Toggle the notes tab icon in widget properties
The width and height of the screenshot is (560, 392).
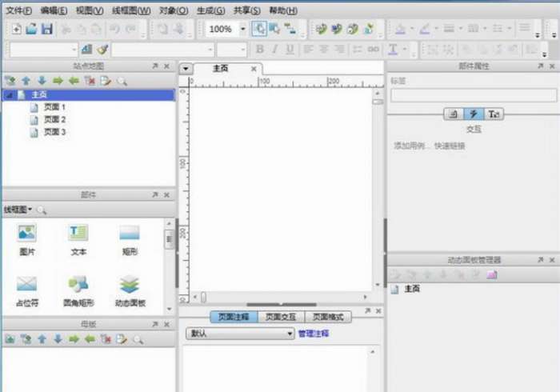pyautogui.click(x=454, y=114)
